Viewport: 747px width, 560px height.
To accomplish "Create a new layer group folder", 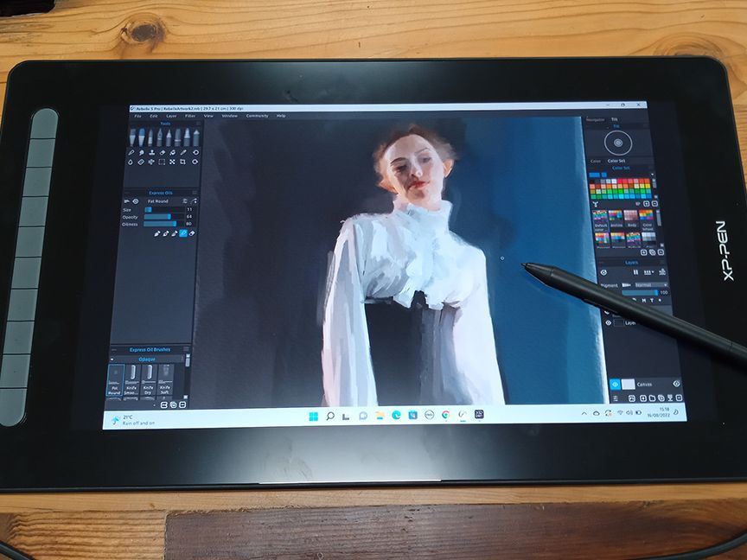I will 652,398.
